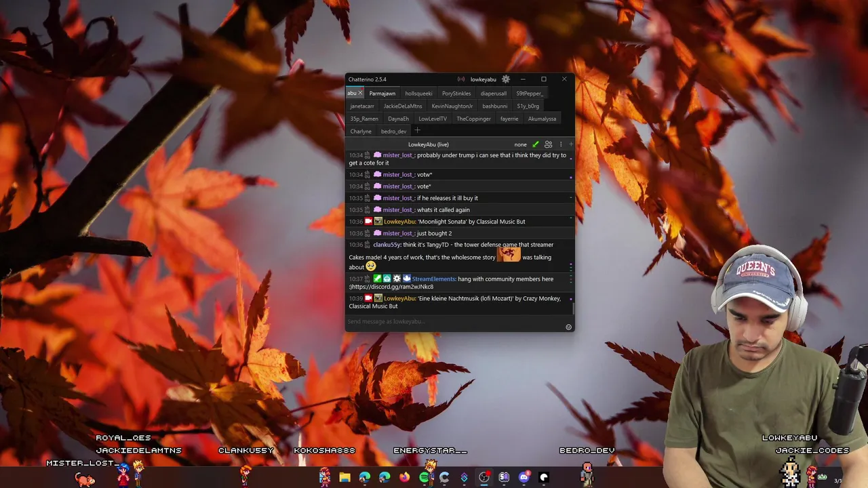Click 'if he releases it ill buy it' message

tap(448, 198)
